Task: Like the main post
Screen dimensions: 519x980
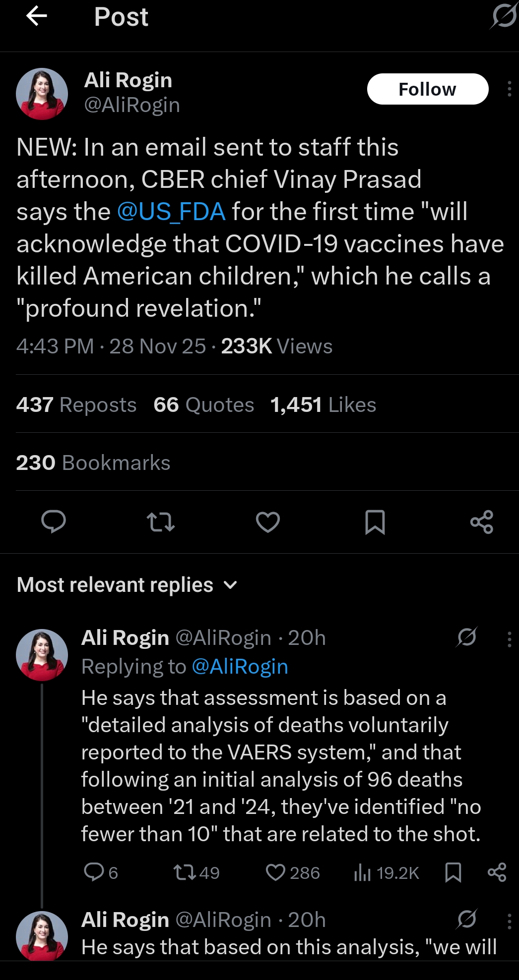Action: pos(268,522)
